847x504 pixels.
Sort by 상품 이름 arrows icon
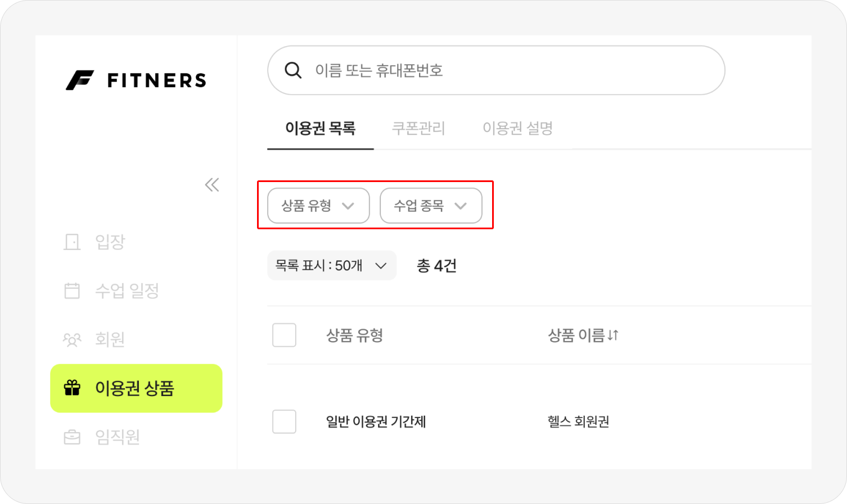click(613, 335)
